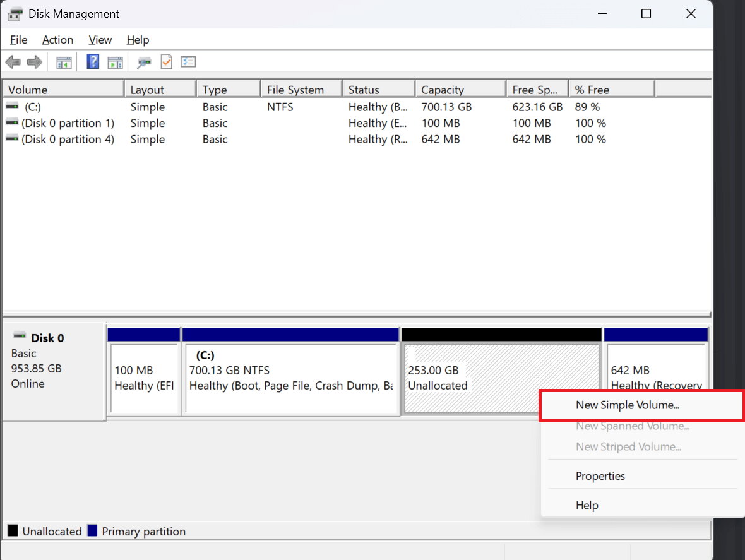745x560 pixels.
Task: Click the 89 % free cell
Action: pyautogui.click(x=587, y=107)
